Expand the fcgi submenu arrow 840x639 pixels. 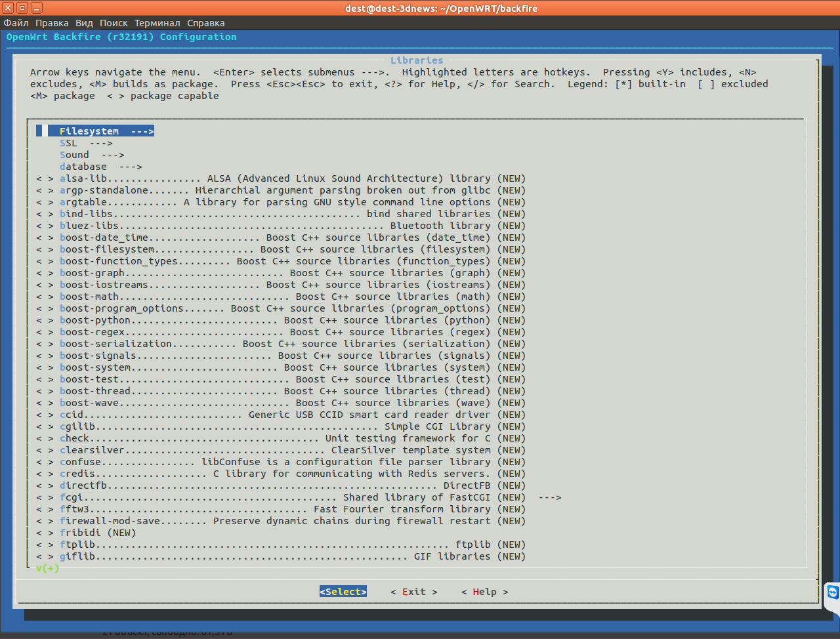point(550,497)
